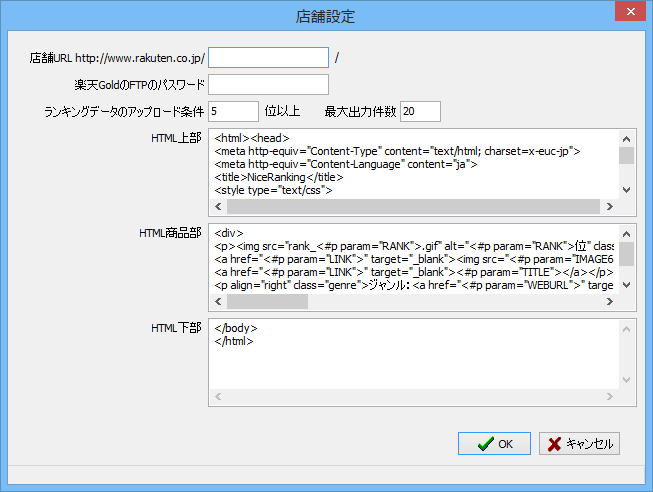Click the 楽天GoldのFTPのパスワード field

coord(268,84)
